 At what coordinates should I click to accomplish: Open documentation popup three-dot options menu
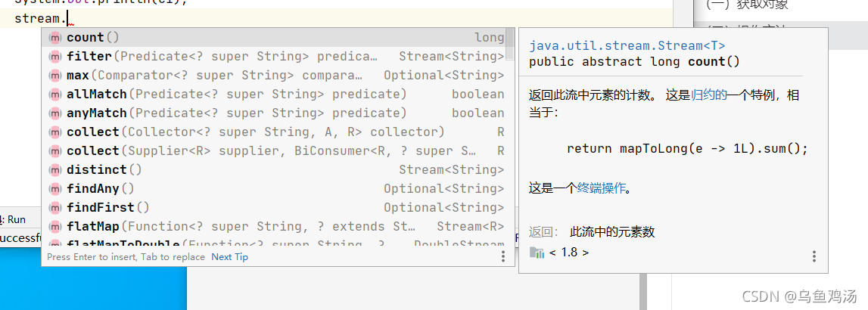click(814, 257)
